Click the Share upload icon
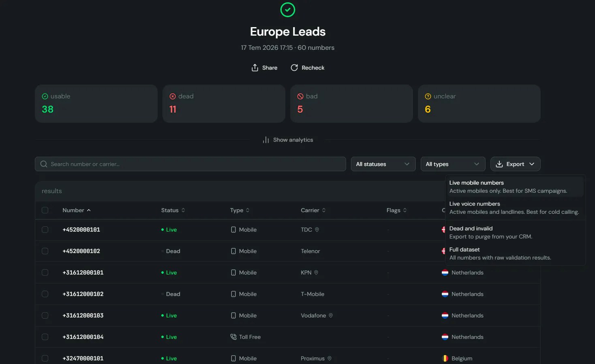Screen dimensions: 595x364 [255, 68]
